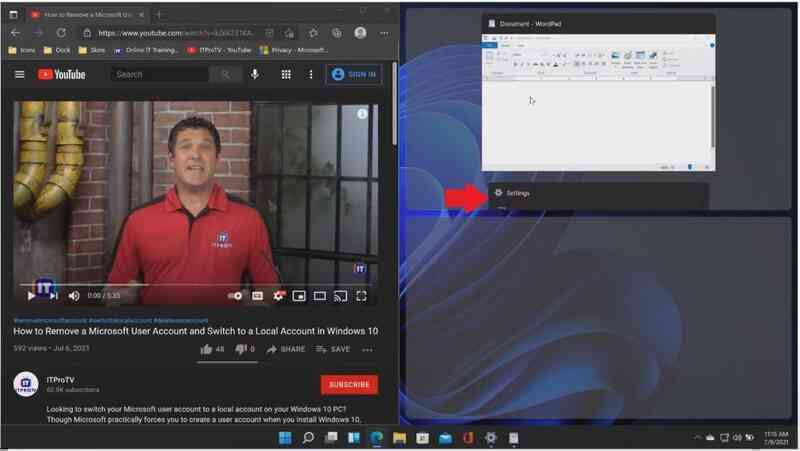Open the ITProTV channel avatar
This screenshot has height=451, width=800.
(26, 384)
